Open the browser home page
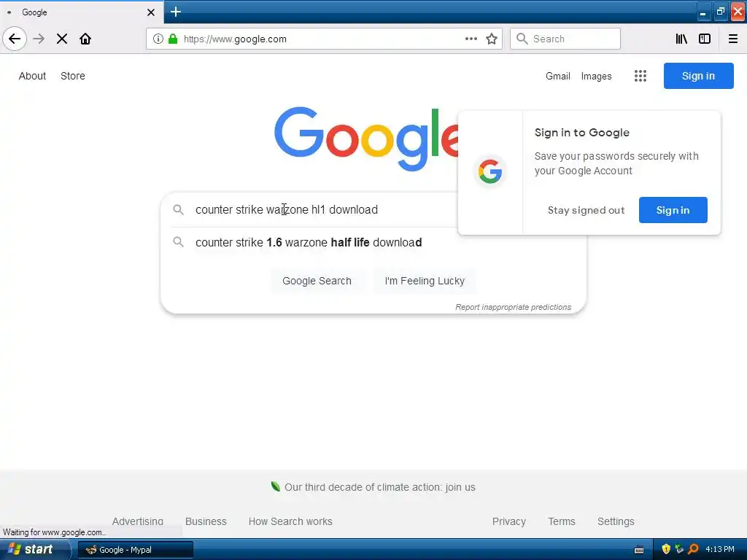 pyautogui.click(x=85, y=39)
